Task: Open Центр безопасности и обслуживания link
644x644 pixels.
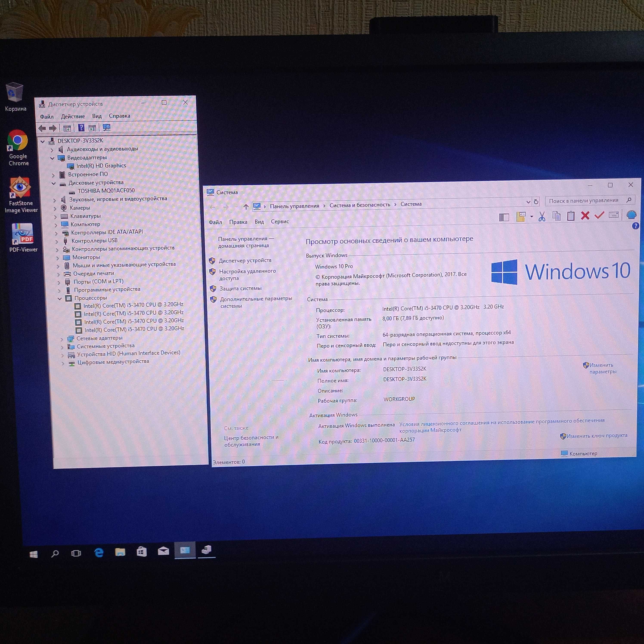Action: click(251, 441)
